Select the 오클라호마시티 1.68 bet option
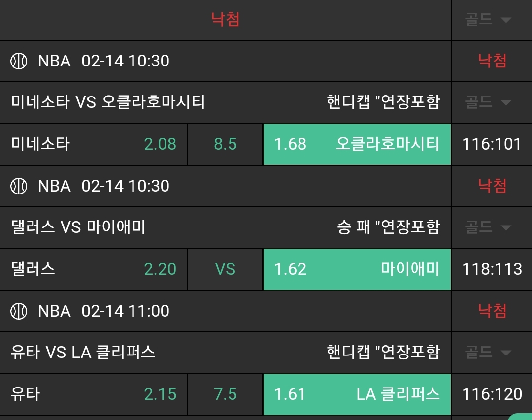The height and width of the screenshot is (420, 532). tap(357, 144)
